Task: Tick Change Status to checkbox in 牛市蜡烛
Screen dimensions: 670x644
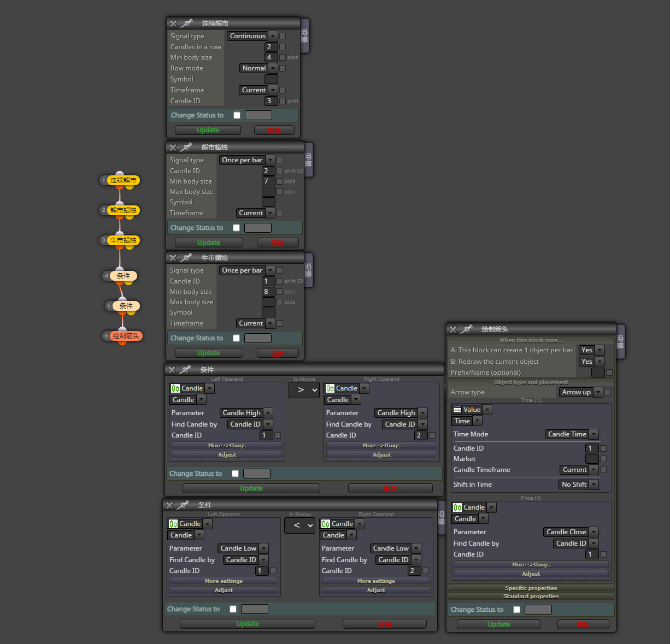Action: click(236, 338)
